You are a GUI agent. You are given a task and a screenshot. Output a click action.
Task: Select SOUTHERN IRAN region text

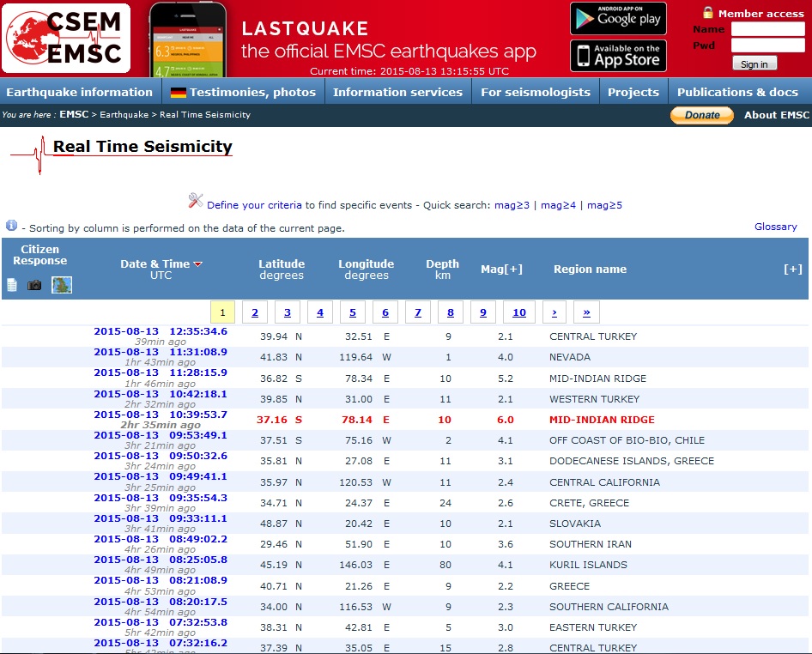tap(591, 544)
